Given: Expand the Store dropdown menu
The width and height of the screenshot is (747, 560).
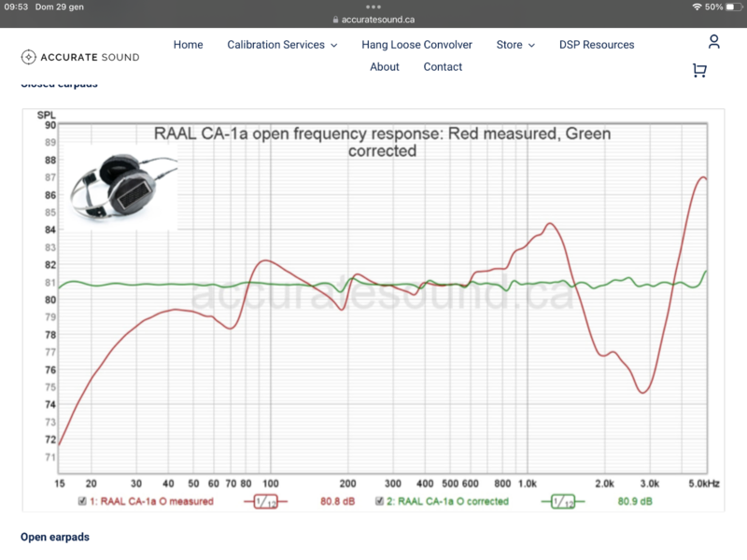Looking at the screenshot, I should pos(515,45).
